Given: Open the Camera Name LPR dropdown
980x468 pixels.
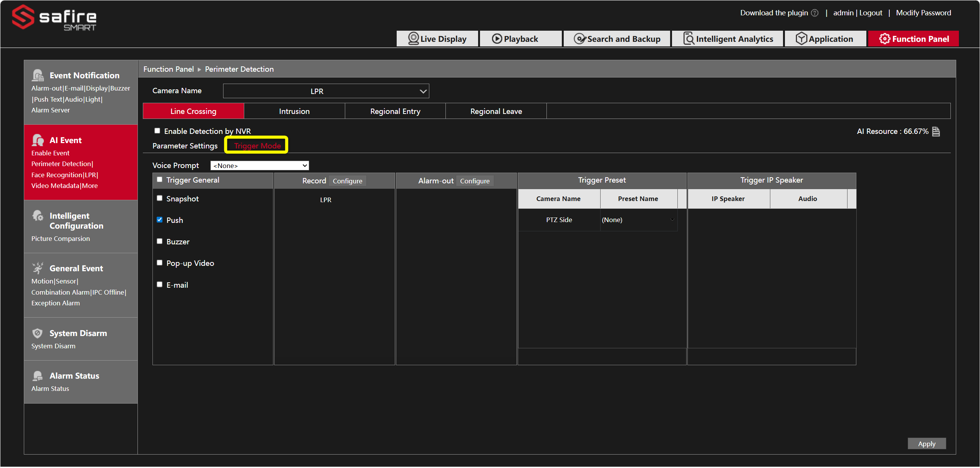Looking at the screenshot, I should click(x=326, y=91).
